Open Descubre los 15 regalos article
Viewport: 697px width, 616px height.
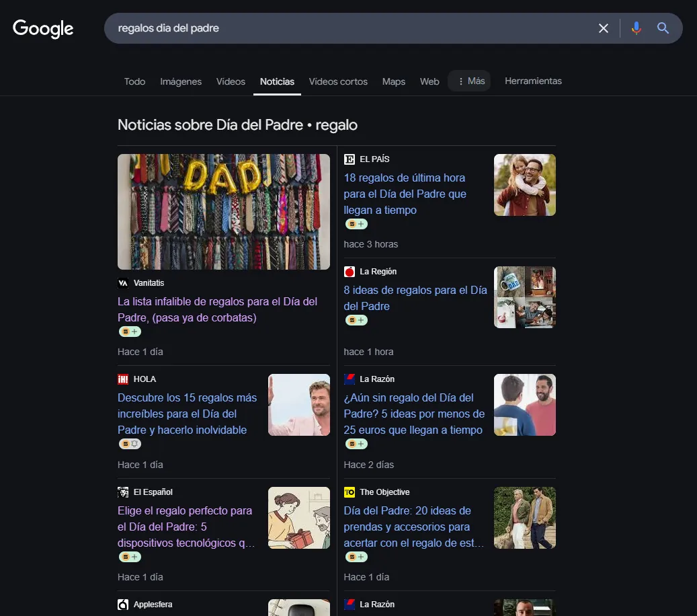[187, 414]
